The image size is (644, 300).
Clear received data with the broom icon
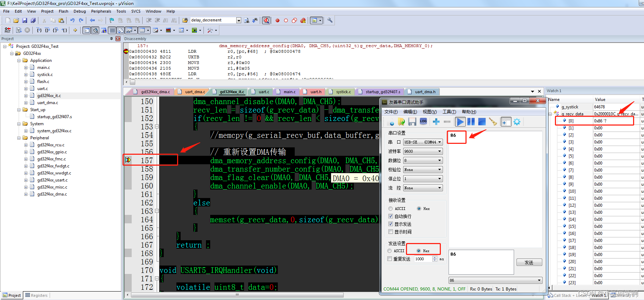[x=493, y=122]
